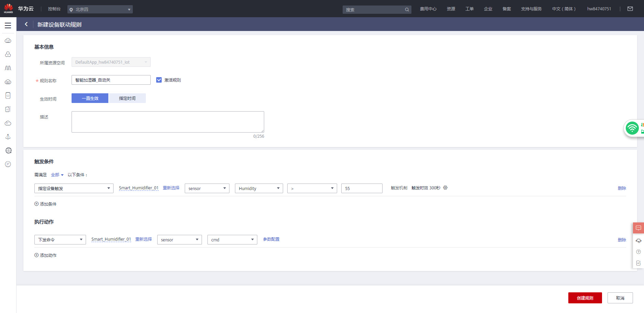Select 一直生效 effective time option
The image size is (644, 313).
pos(90,98)
